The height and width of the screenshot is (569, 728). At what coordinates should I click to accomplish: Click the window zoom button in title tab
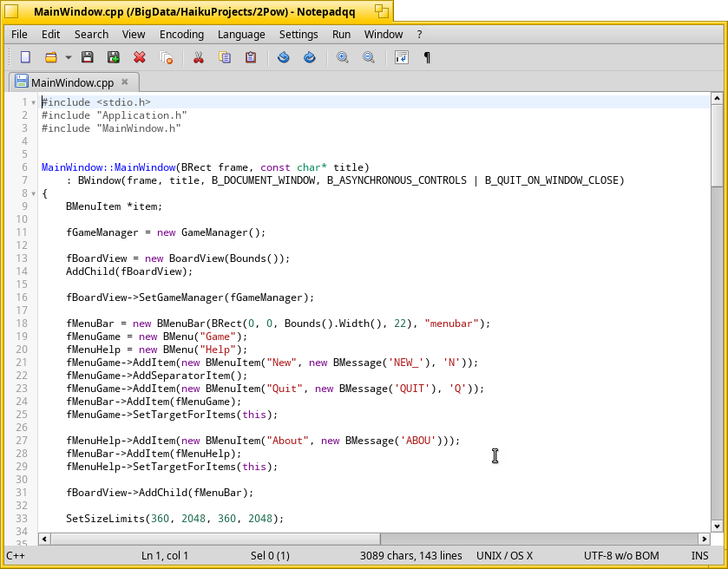[x=381, y=11]
